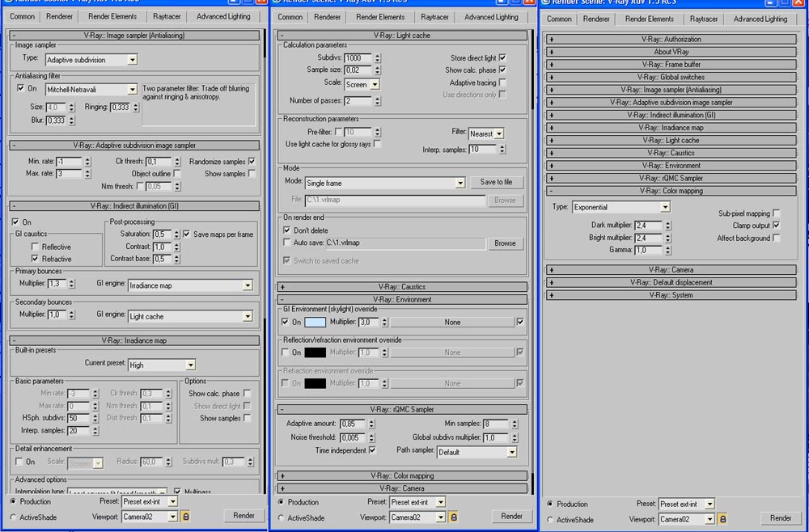Toggle Don't delete on render end
809x532 pixels.
pos(286,230)
